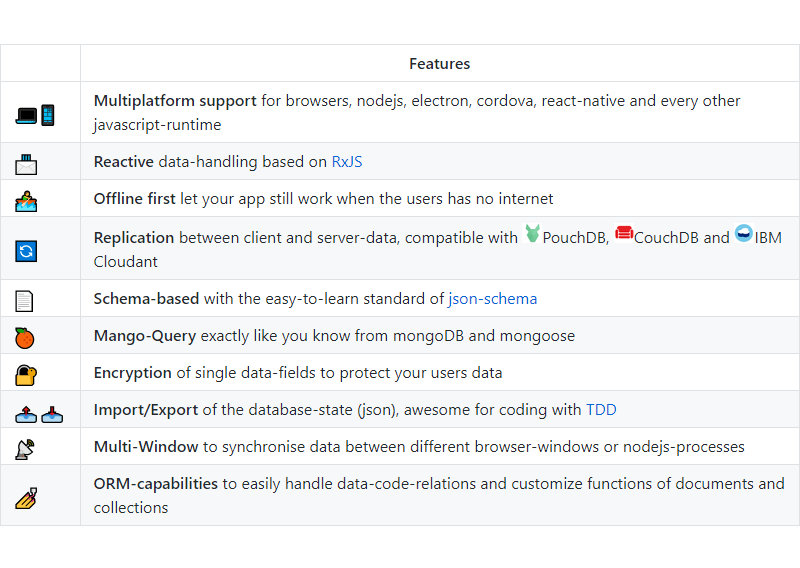This screenshot has height=568, width=800.
Task: Click the bold ORM-capabilities heading text
Action: coord(155,484)
